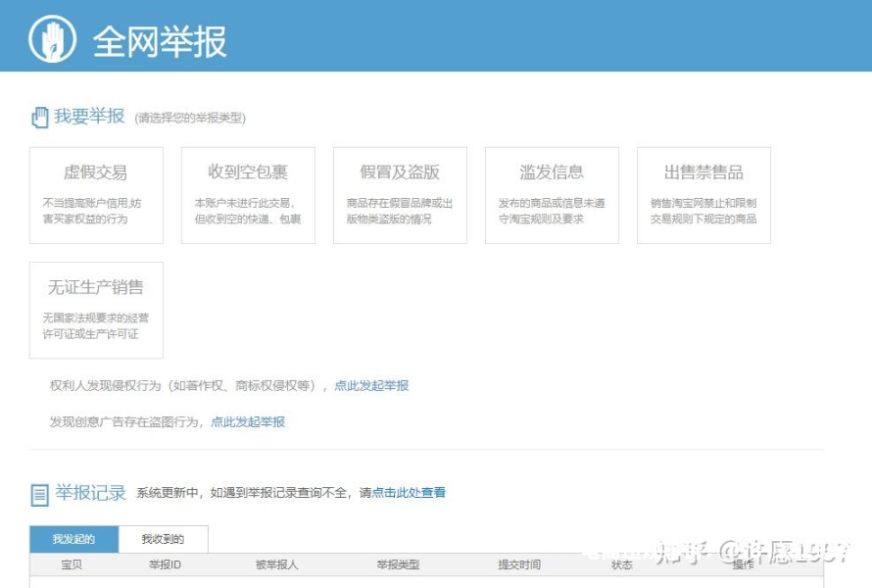Image resolution: width=872 pixels, height=588 pixels.
Task: Click the hand icon beside 我要举报
Action: click(x=40, y=118)
